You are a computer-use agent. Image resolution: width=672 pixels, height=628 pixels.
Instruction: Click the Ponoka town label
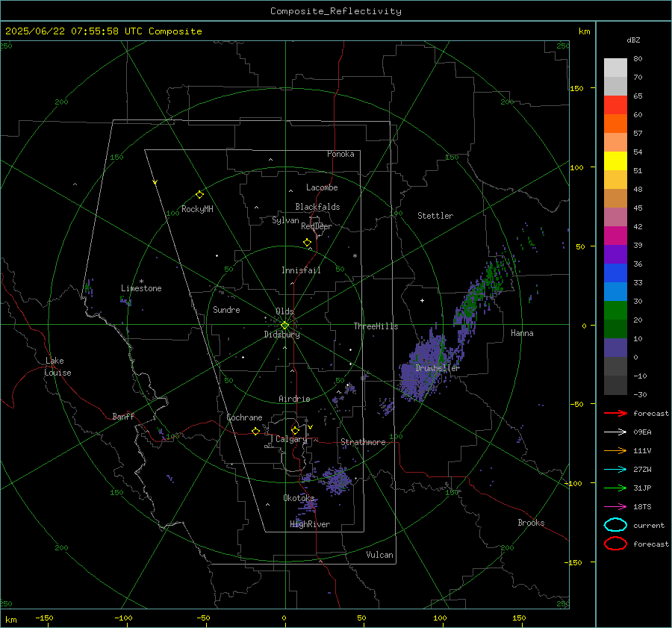pyautogui.click(x=340, y=154)
